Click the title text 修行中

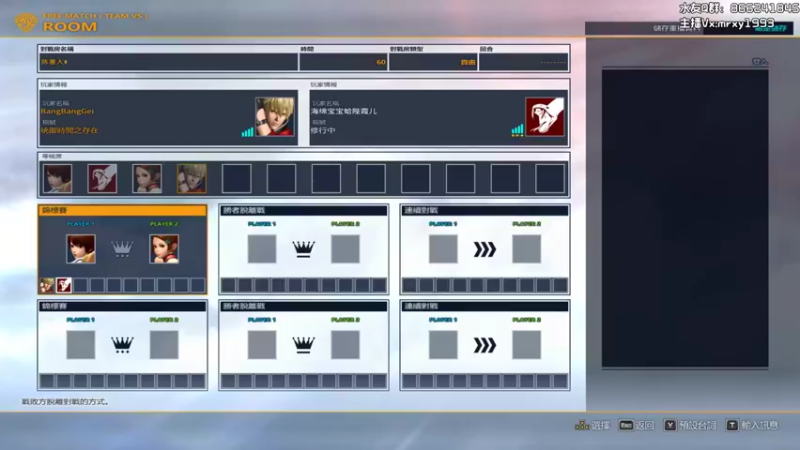[323, 131]
